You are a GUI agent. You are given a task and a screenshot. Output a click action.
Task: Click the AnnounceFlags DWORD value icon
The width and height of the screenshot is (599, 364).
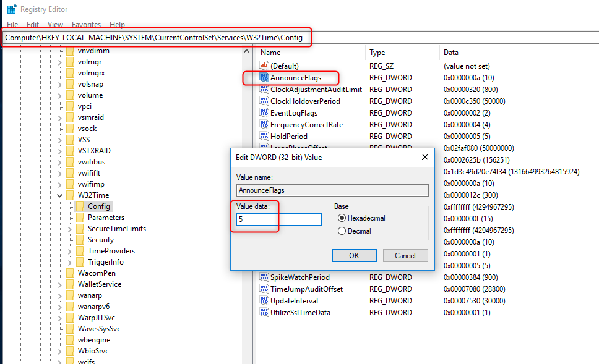pos(265,78)
